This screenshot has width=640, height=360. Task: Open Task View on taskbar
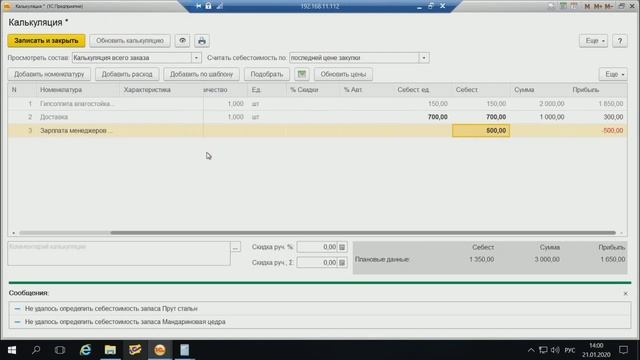tap(60, 350)
